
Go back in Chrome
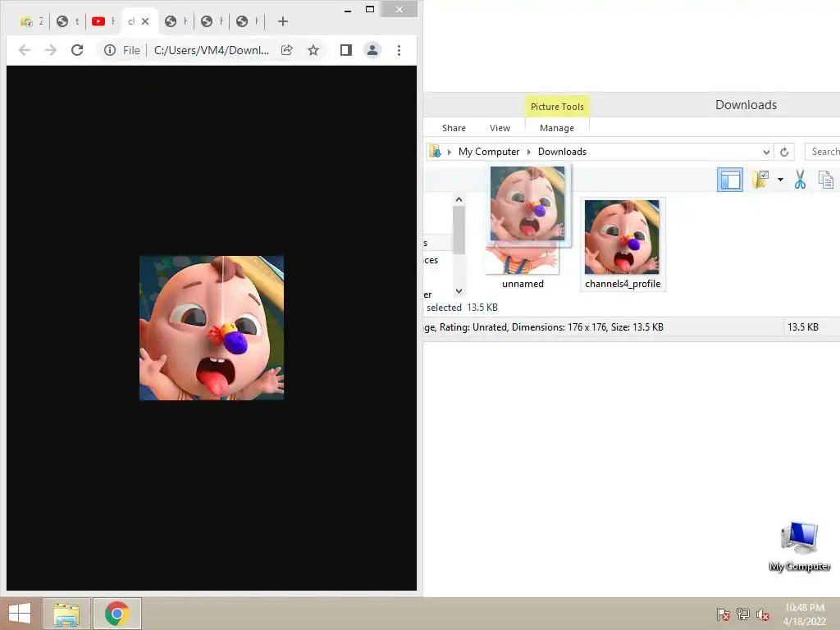click(25, 50)
